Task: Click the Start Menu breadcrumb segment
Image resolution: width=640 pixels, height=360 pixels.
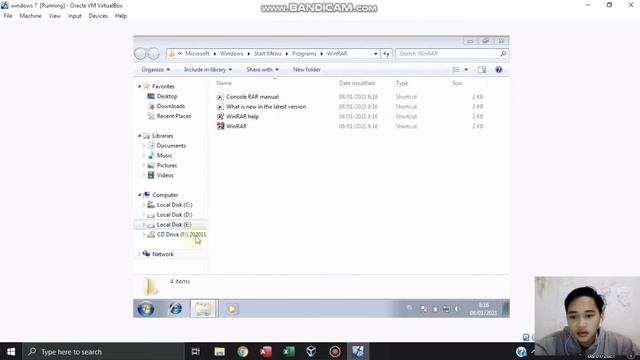Action: coord(267,53)
